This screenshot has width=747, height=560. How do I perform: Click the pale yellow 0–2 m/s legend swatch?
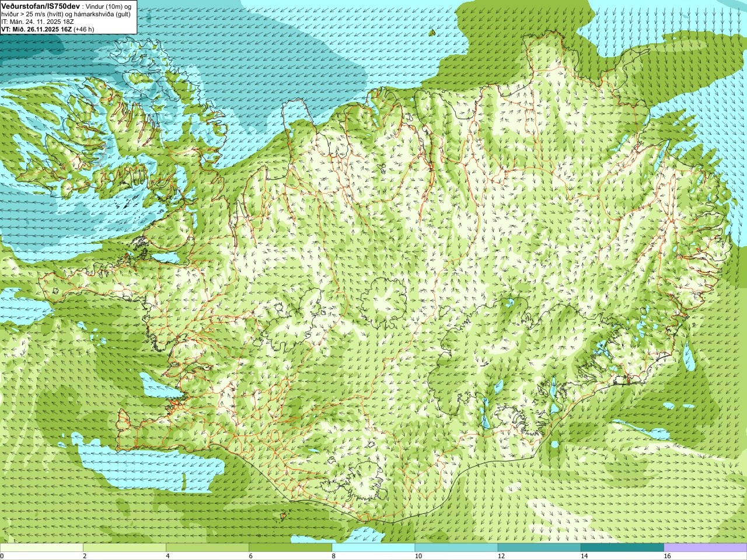coord(41,548)
